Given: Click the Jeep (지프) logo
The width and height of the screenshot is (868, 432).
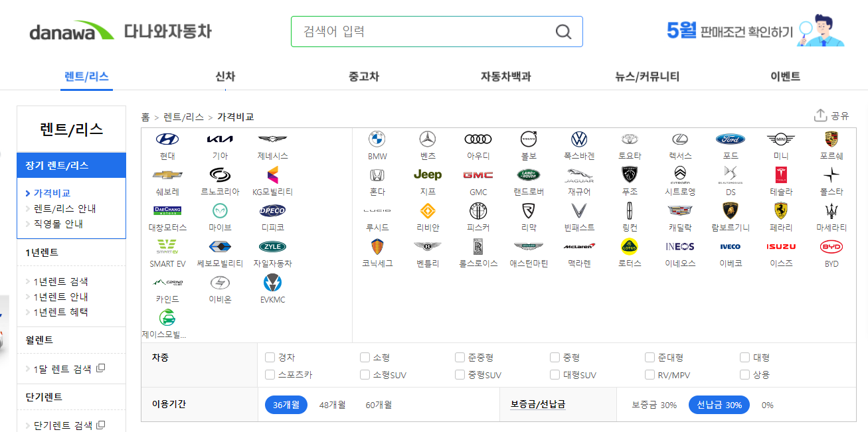Looking at the screenshot, I should pos(428,175).
